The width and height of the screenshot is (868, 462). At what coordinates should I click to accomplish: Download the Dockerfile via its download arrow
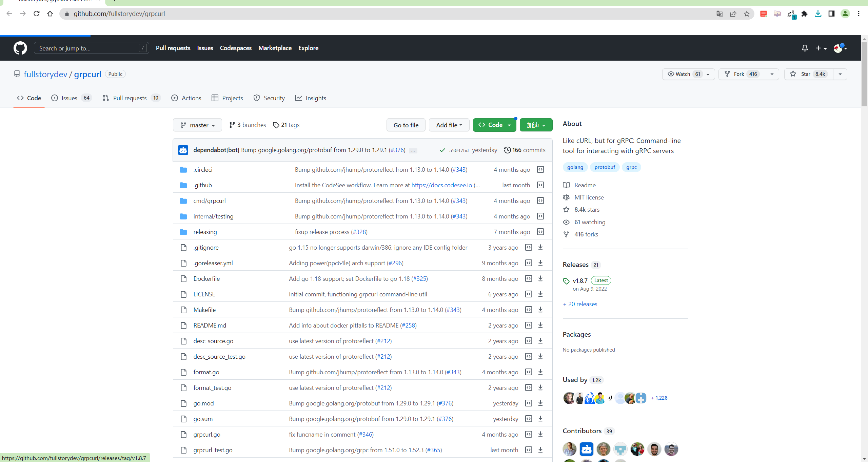[x=540, y=278]
